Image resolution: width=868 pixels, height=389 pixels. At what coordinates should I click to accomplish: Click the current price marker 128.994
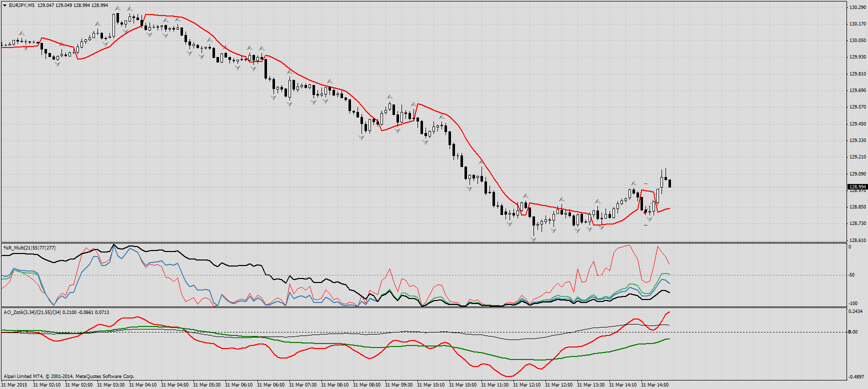(x=857, y=187)
